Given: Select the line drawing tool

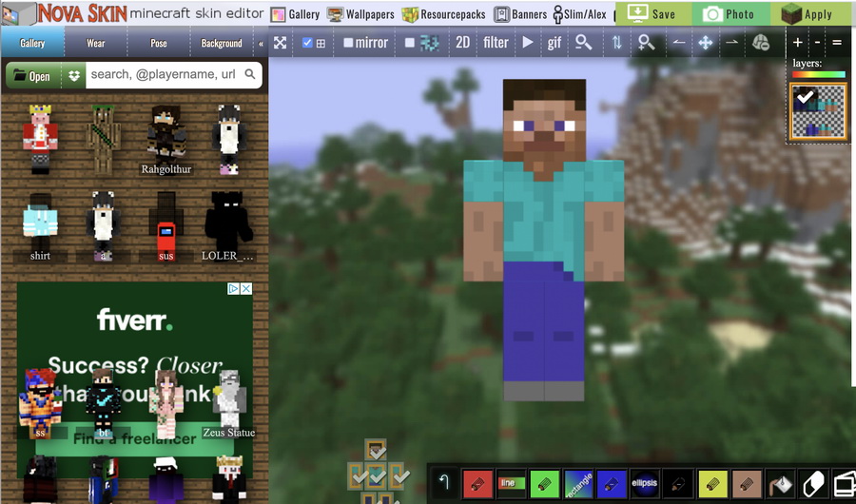Looking at the screenshot, I should point(511,482).
